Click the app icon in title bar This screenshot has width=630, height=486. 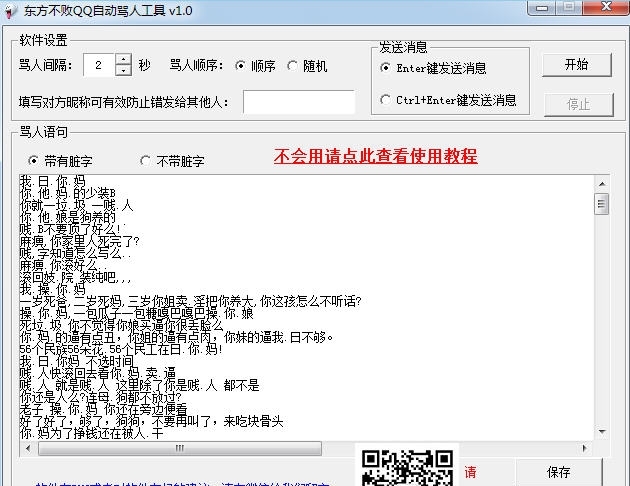10,11
